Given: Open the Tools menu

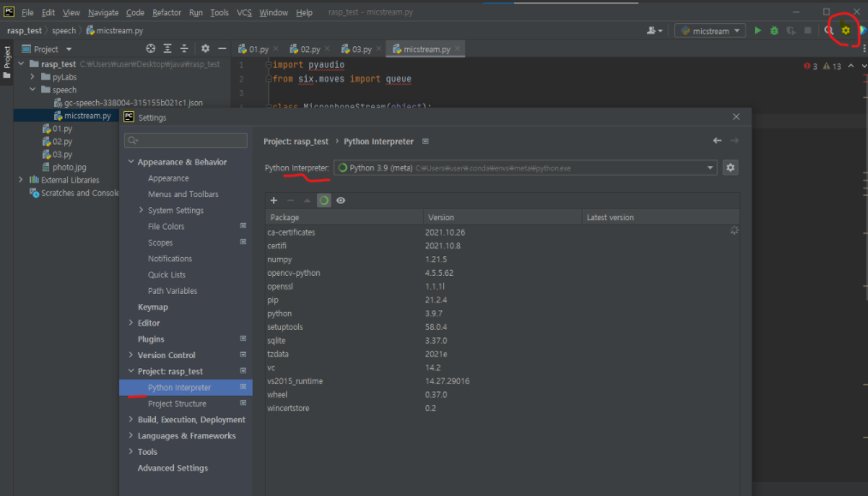Looking at the screenshot, I should (x=219, y=12).
